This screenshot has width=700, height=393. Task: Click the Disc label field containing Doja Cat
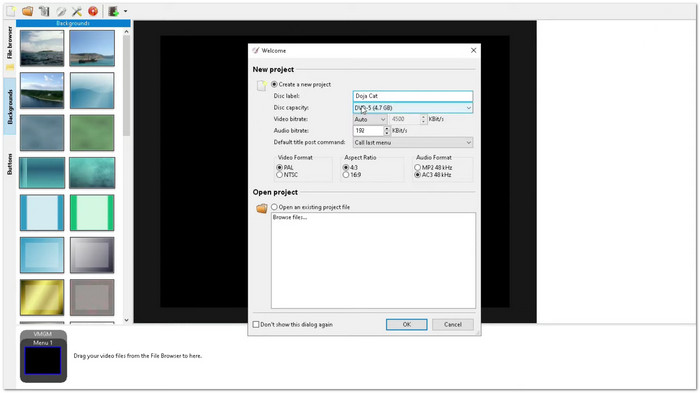click(412, 96)
